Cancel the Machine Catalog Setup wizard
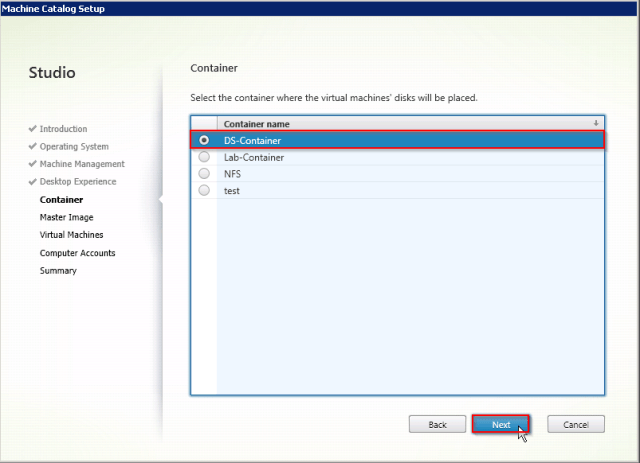This screenshot has height=463, width=640. pos(575,424)
